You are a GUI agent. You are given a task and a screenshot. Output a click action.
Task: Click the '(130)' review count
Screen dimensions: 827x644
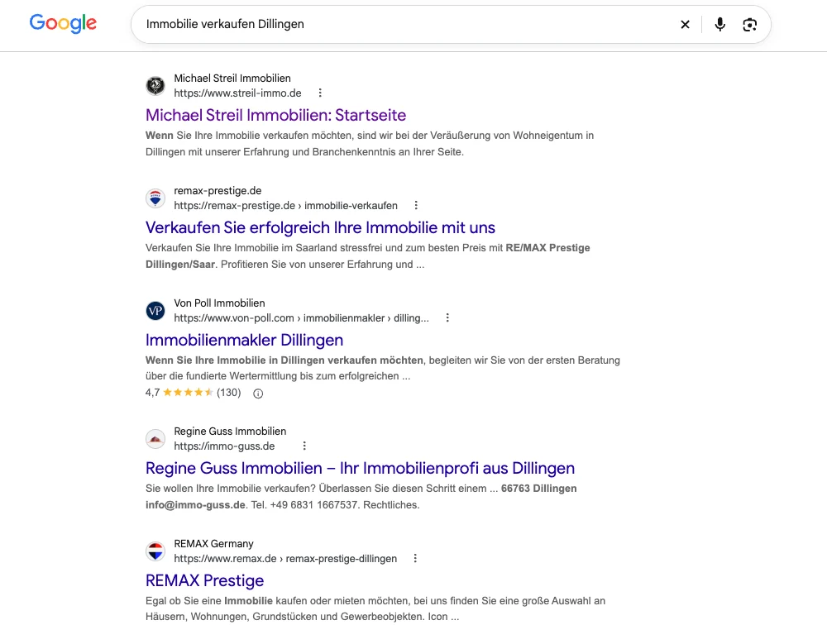(x=229, y=393)
